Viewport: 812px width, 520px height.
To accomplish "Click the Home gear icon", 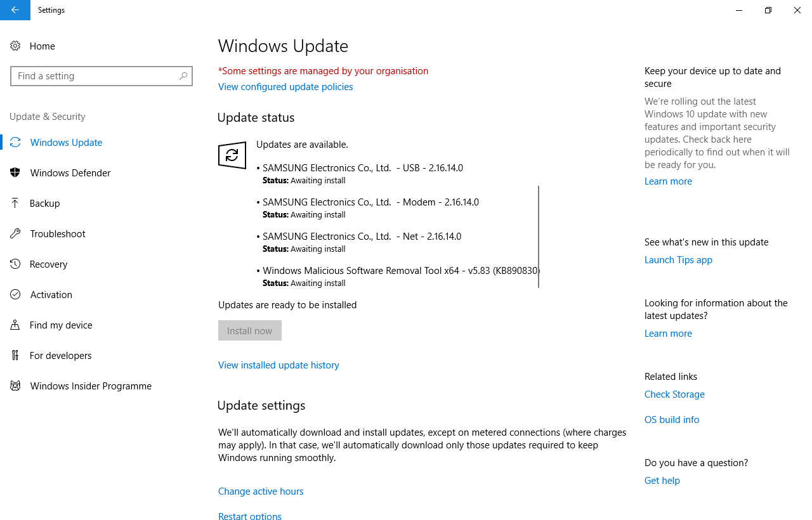I will click(x=15, y=46).
